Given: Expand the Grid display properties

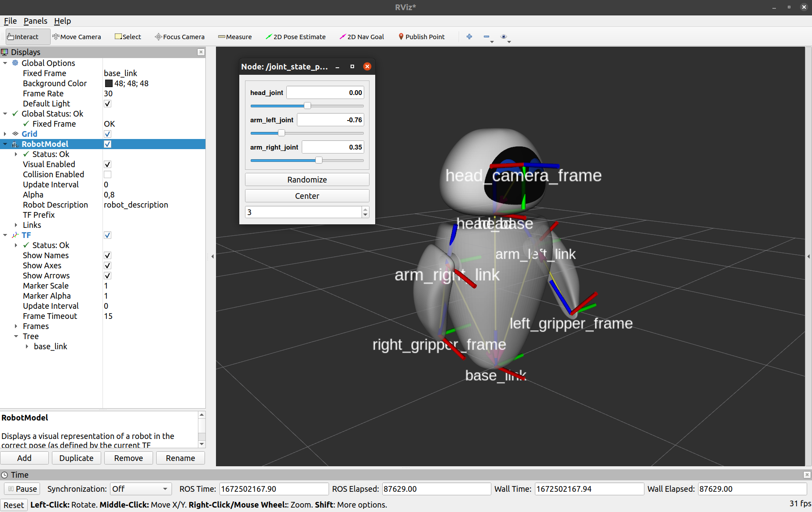Looking at the screenshot, I should pos(5,134).
